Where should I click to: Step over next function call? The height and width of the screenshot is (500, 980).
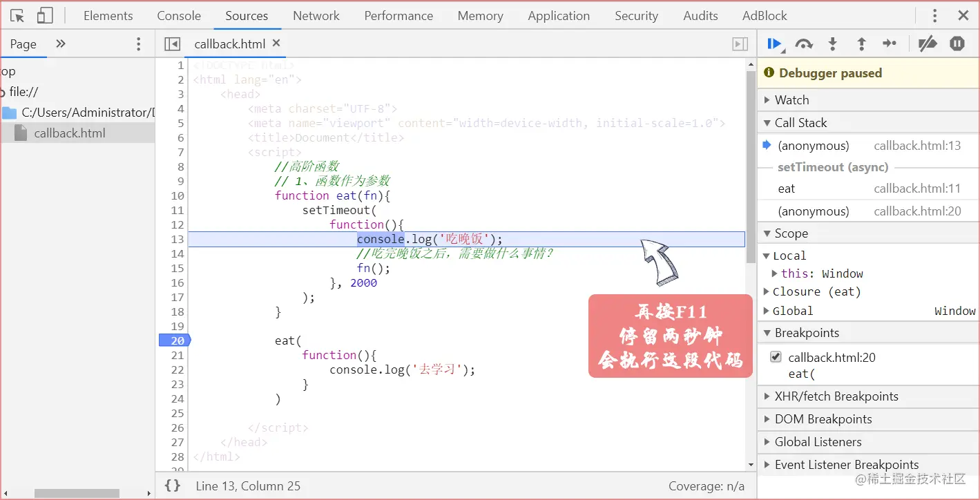(x=804, y=43)
